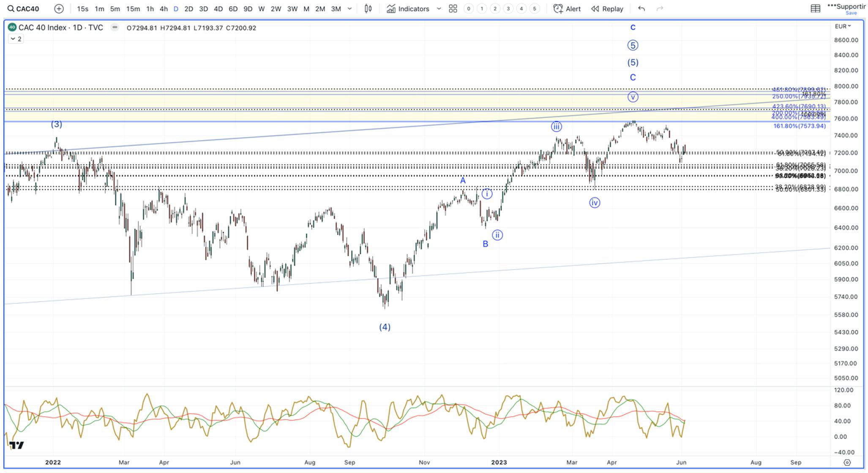The width and height of the screenshot is (868, 473).
Task: Set an Alert on the chart
Action: pyautogui.click(x=567, y=8)
